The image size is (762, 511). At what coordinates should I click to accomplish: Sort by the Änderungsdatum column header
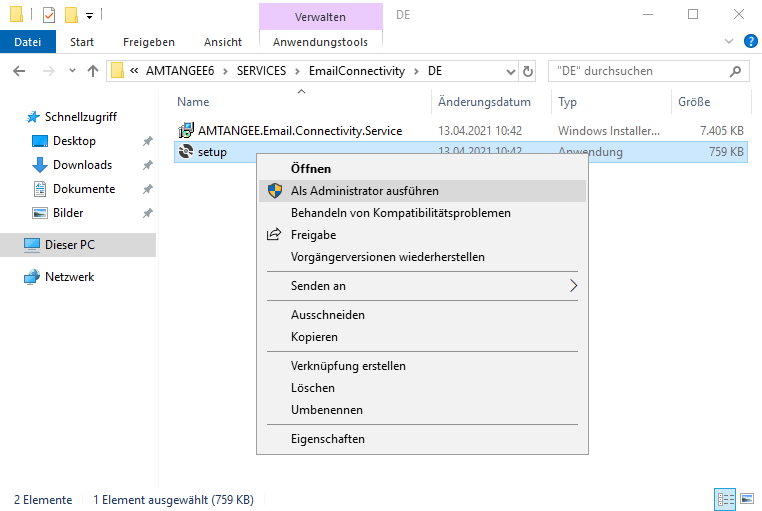click(x=484, y=102)
